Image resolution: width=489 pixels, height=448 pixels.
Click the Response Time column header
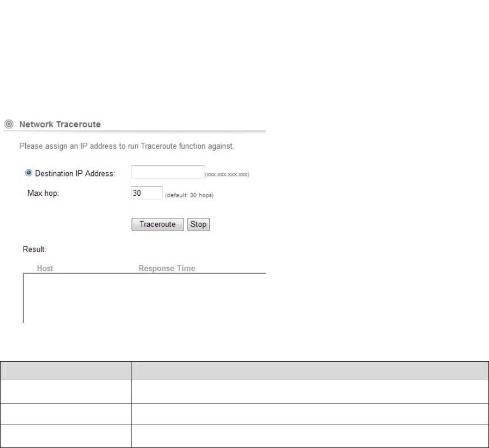click(x=167, y=268)
